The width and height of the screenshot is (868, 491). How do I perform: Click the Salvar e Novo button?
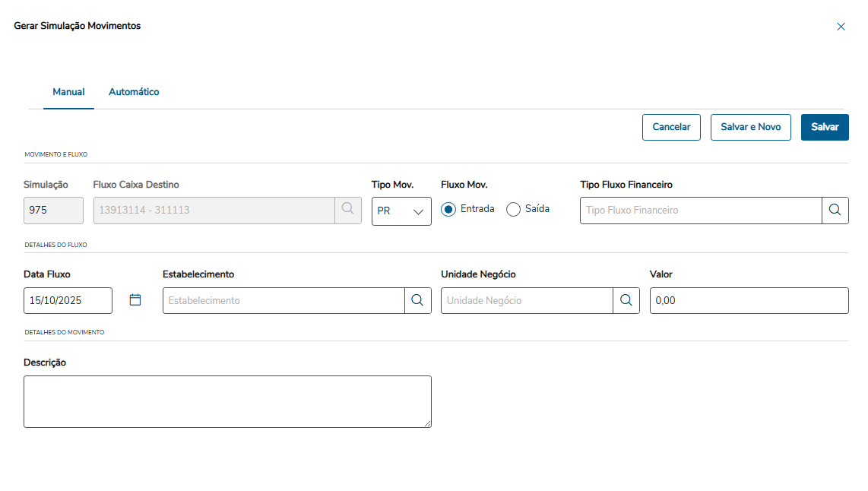pos(750,127)
